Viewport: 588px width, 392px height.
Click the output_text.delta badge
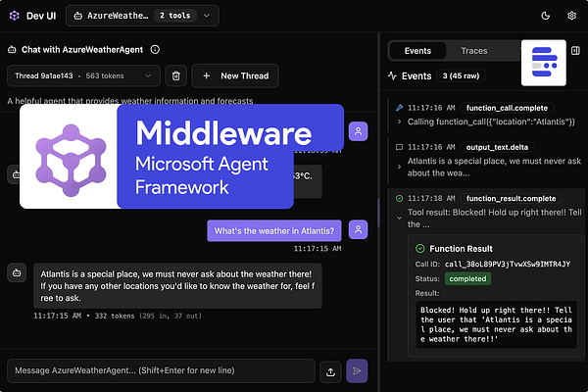pos(497,147)
